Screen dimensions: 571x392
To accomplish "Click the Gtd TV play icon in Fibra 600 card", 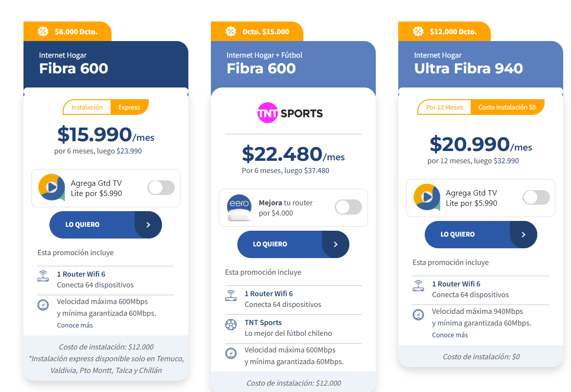I will click(51, 187).
